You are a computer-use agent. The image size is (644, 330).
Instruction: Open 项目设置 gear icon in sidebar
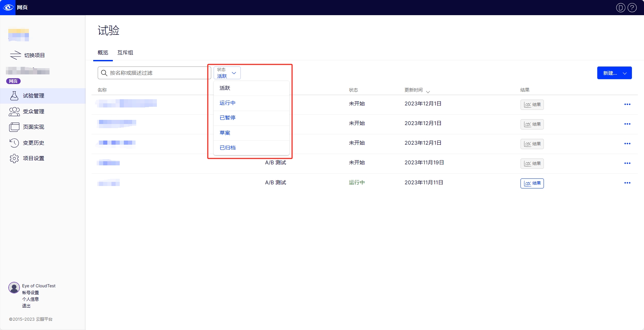(x=14, y=158)
